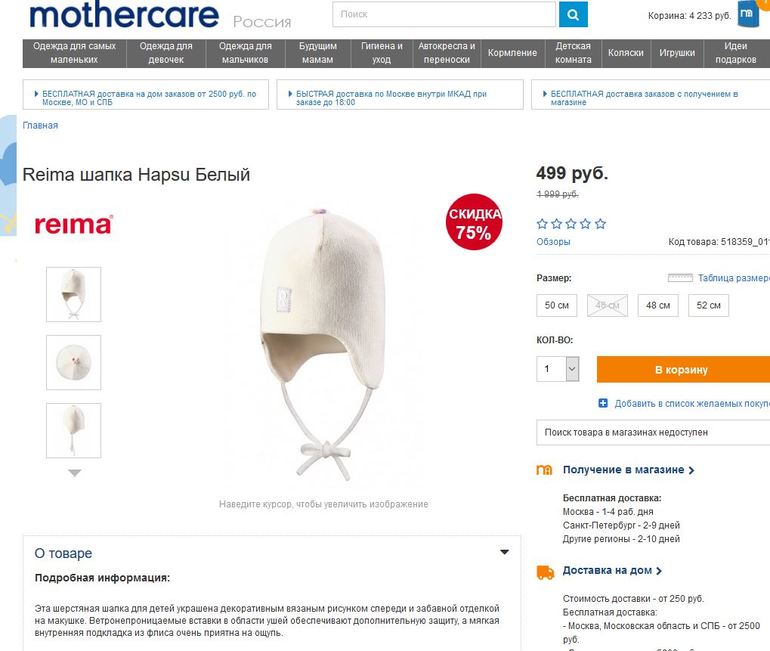Collapse the О товаре section

coord(505,552)
